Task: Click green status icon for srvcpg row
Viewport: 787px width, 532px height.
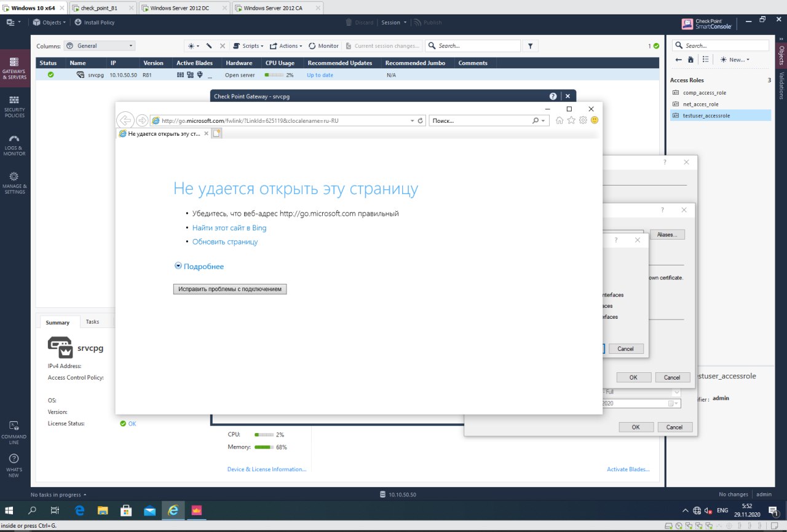Action: coord(51,74)
